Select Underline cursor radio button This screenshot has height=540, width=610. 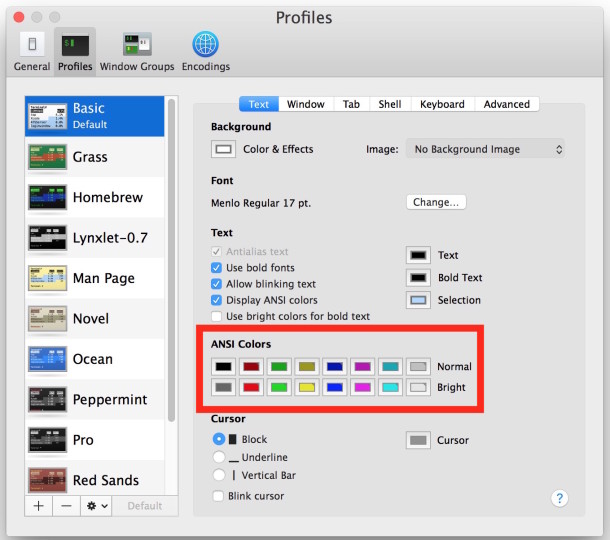219,458
